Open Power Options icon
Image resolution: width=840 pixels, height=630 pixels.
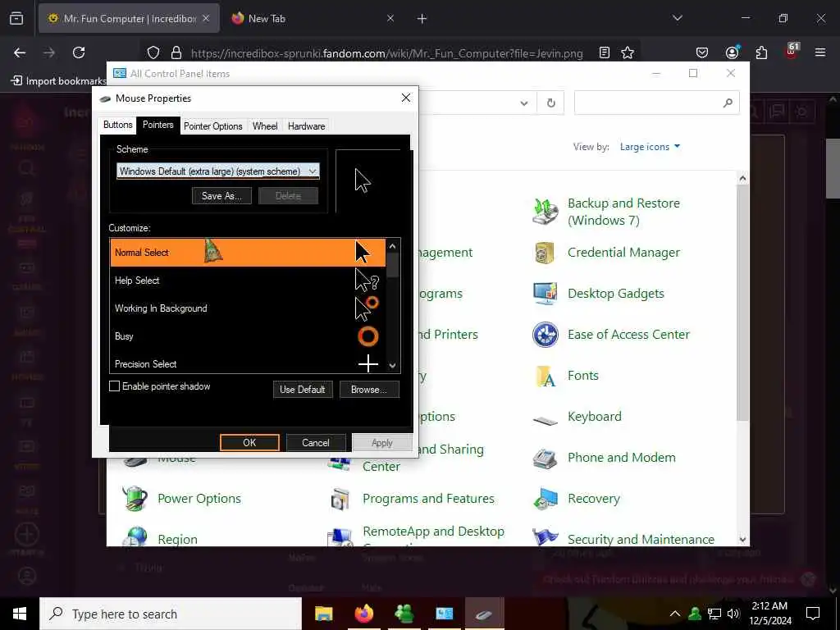(x=135, y=499)
